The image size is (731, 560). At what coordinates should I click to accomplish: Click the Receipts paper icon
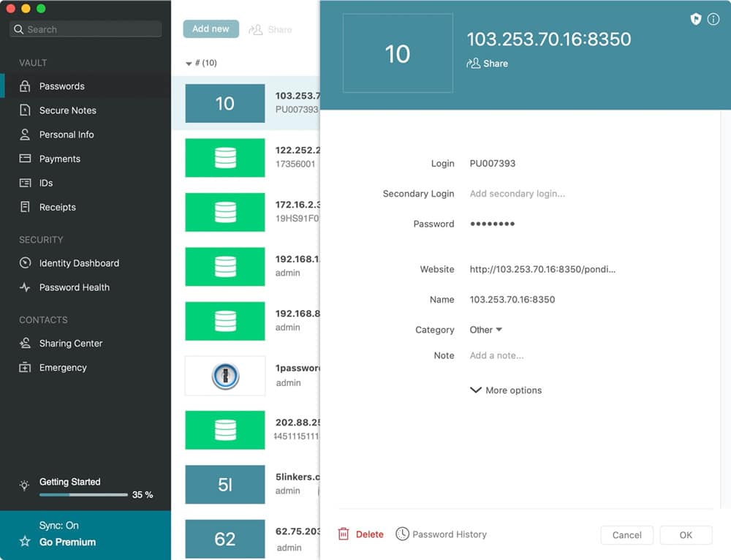(25, 207)
